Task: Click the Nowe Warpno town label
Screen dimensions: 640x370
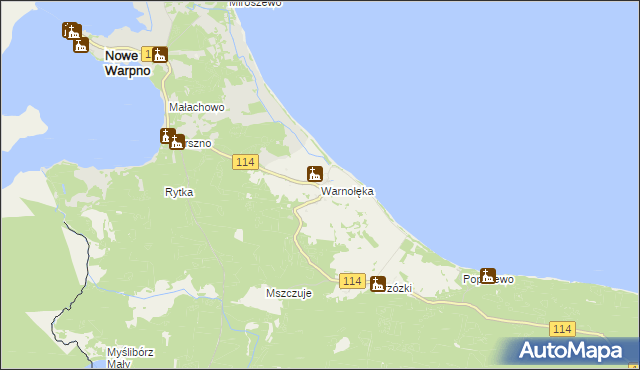Action: (x=127, y=63)
